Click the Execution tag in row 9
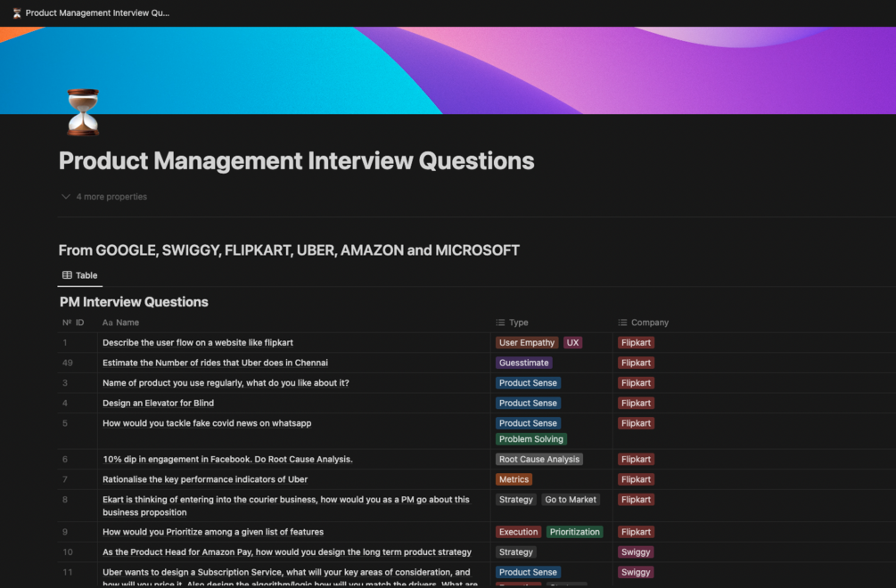Image resolution: width=896 pixels, height=588 pixels. pyautogui.click(x=518, y=532)
